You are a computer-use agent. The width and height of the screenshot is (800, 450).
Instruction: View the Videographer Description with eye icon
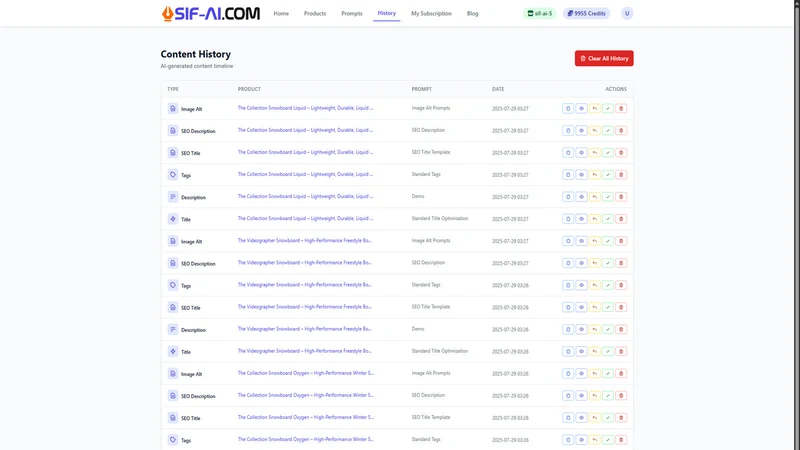point(581,330)
